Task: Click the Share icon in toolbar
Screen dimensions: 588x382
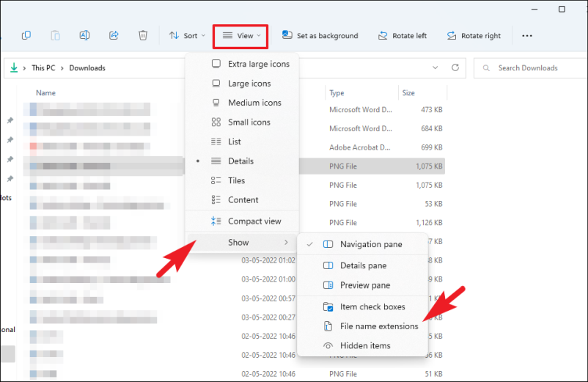Action: click(x=114, y=35)
